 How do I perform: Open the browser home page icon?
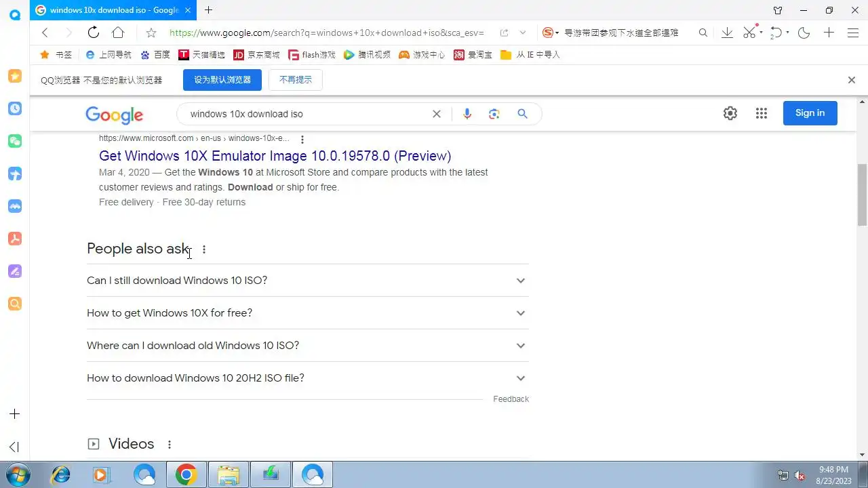[x=118, y=33]
